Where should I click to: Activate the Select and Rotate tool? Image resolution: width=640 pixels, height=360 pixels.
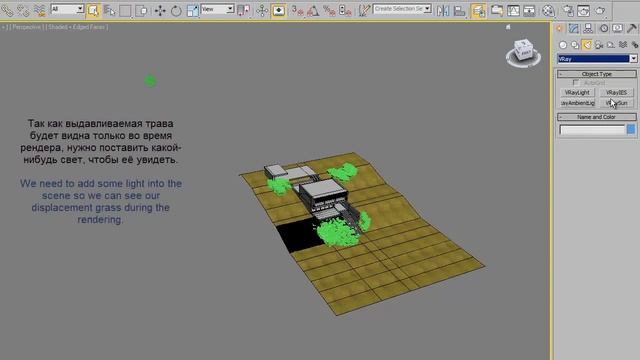click(176, 11)
